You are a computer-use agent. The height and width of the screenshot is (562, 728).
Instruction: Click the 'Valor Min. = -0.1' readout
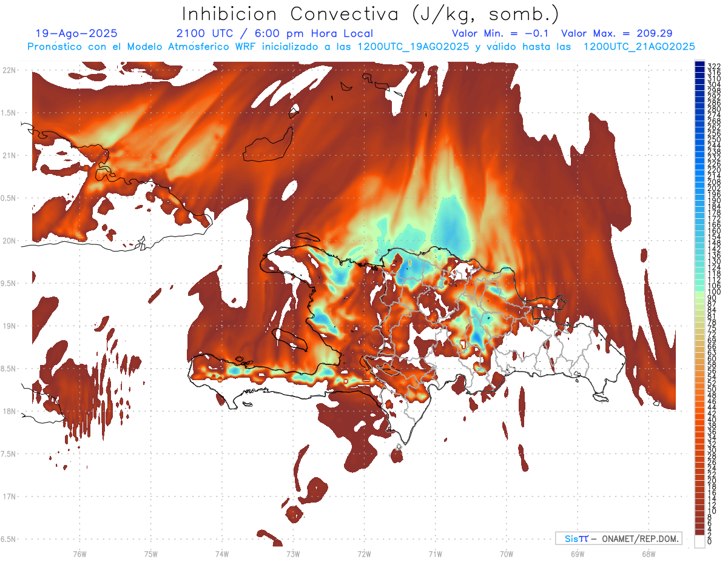tap(500, 34)
